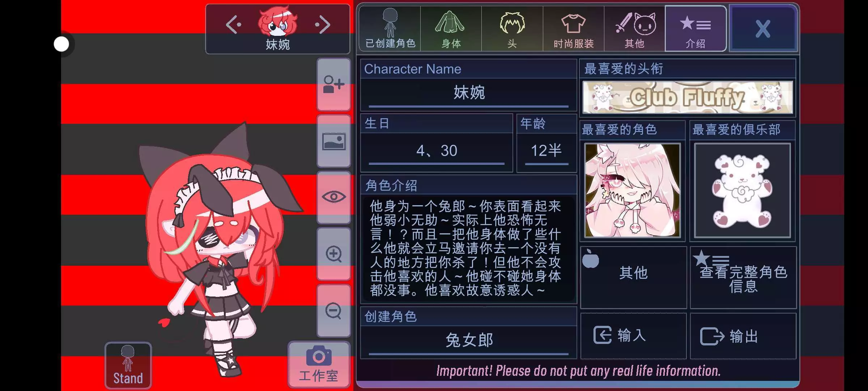Open the background image picker icon

[333, 141]
